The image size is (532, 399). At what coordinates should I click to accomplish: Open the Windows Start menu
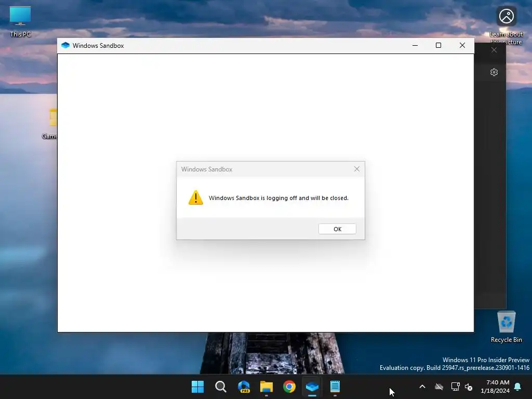pos(198,387)
